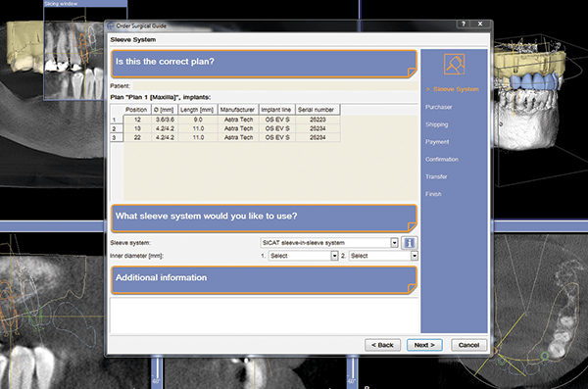Select implant row 1 in table
The width and height of the screenshot is (588, 389).
pyautogui.click(x=225, y=120)
